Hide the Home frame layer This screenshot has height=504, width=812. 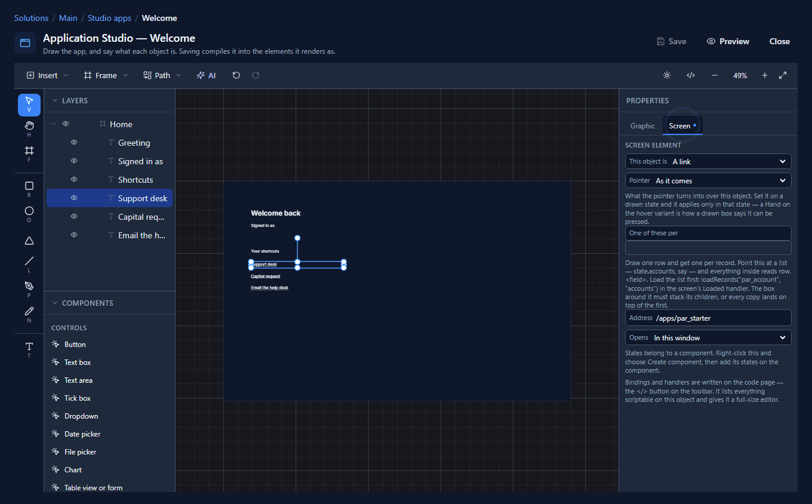click(66, 124)
